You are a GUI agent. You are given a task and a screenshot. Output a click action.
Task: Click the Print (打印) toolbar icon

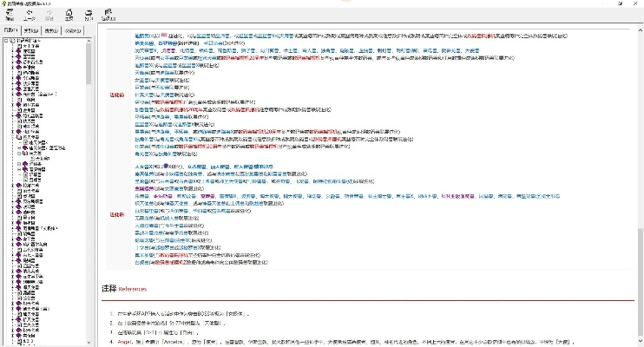click(x=89, y=15)
